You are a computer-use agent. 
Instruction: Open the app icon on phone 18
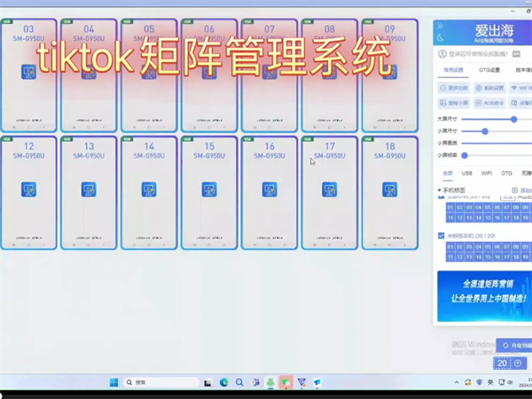pos(390,190)
